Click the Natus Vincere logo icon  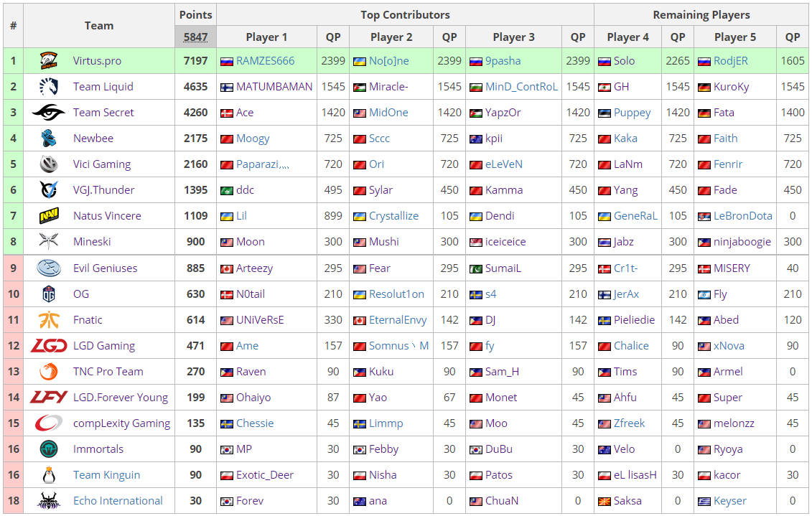pyautogui.click(x=49, y=216)
